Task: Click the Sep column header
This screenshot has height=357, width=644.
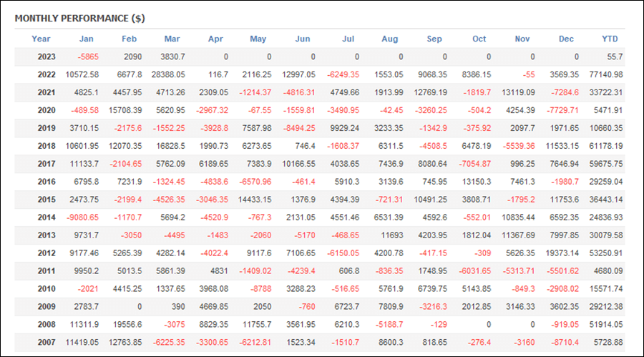Action: (434, 39)
